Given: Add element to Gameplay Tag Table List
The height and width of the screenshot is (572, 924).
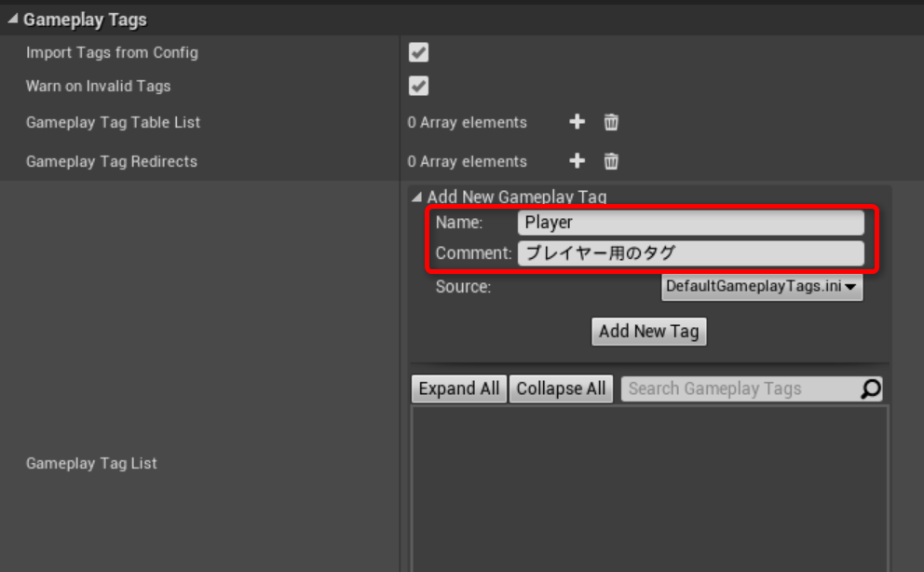Looking at the screenshot, I should [x=577, y=122].
